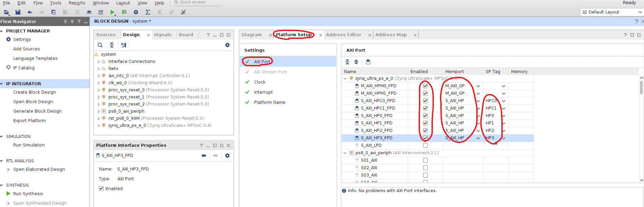
Task: Select Clock in Platform Setup settings
Action: tap(260, 82)
